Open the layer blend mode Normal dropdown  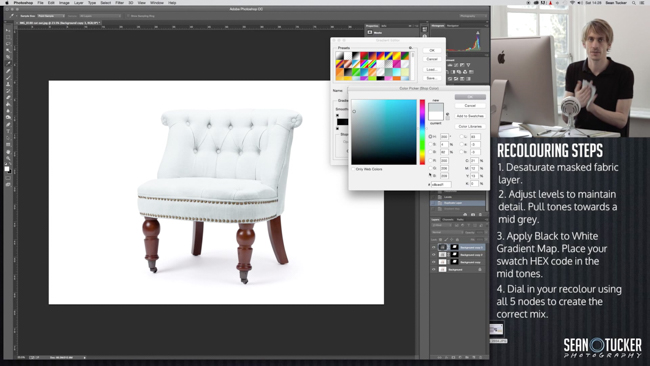click(x=447, y=232)
